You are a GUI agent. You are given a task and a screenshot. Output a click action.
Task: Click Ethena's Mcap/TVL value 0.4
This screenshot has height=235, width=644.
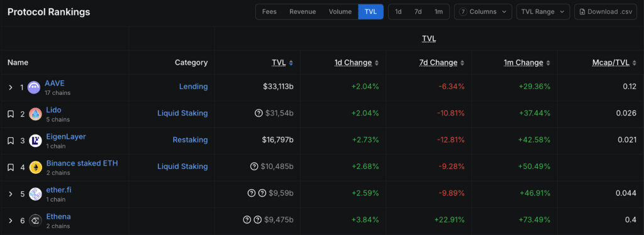coord(631,220)
